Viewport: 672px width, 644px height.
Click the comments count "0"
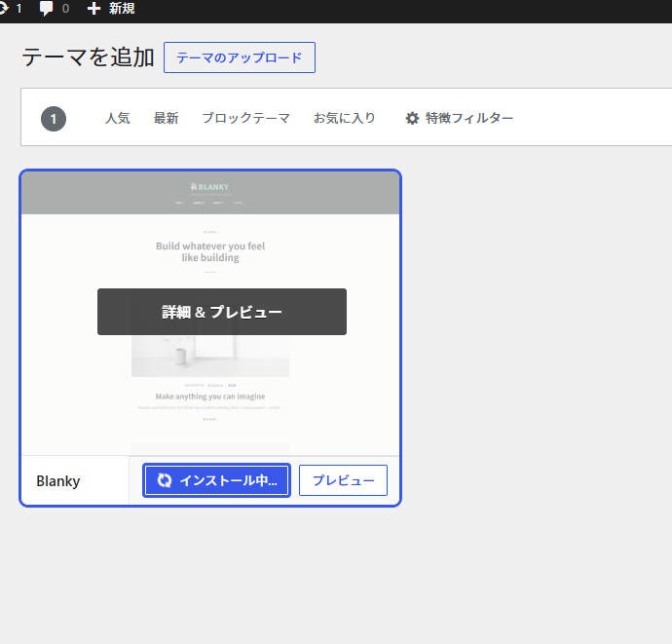coord(65,9)
